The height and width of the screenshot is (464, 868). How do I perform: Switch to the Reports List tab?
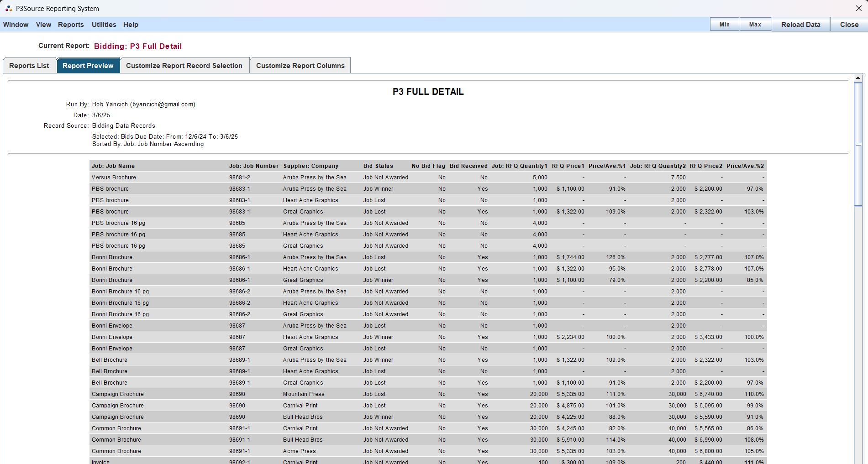point(29,66)
